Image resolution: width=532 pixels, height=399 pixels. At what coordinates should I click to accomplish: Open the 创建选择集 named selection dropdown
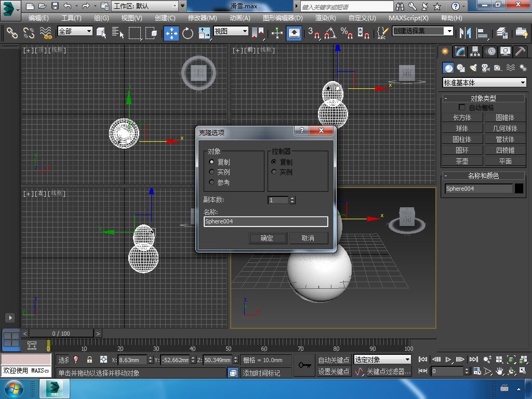pos(423,31)
